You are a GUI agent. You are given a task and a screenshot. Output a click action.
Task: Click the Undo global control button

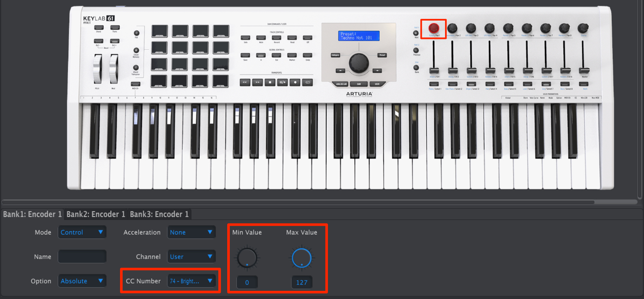pyautogui.click(x=307, y=55)
